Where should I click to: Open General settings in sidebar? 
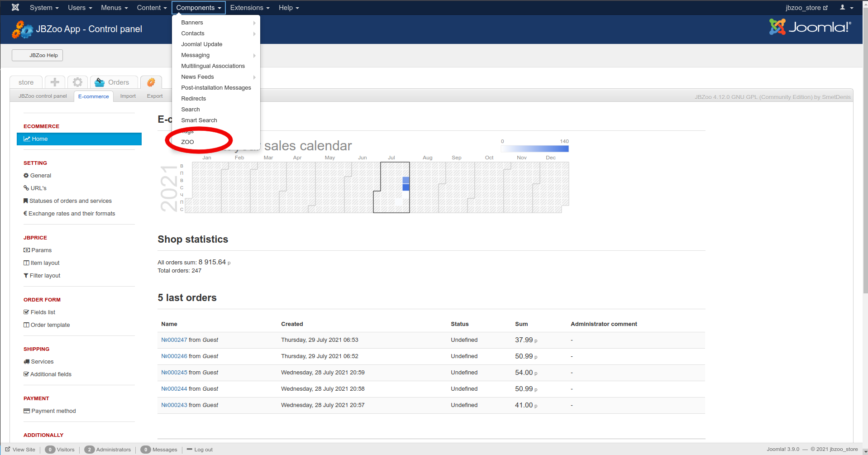coord(37,175)
